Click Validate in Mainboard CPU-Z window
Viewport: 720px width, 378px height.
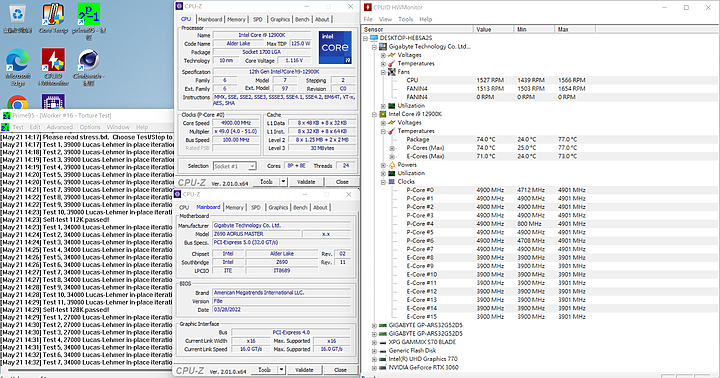304,370
